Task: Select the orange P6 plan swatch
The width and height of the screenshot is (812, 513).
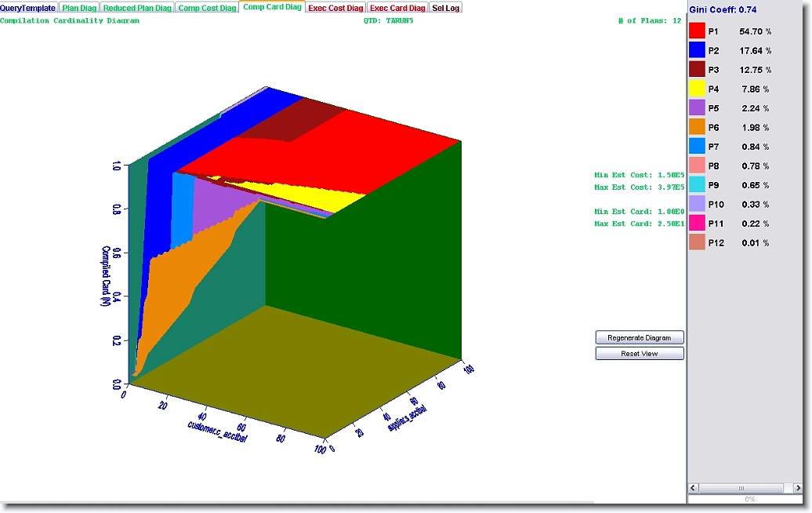Action: point(697,127)
